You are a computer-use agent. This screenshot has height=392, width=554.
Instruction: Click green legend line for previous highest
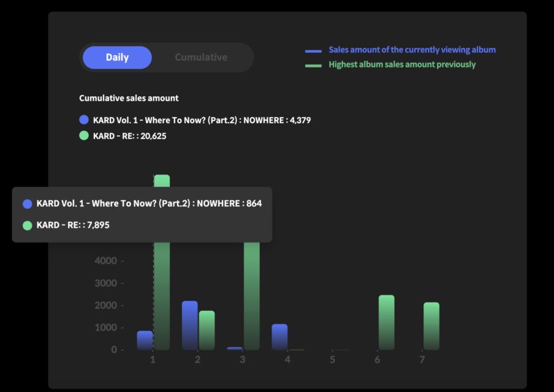(313, 66)
